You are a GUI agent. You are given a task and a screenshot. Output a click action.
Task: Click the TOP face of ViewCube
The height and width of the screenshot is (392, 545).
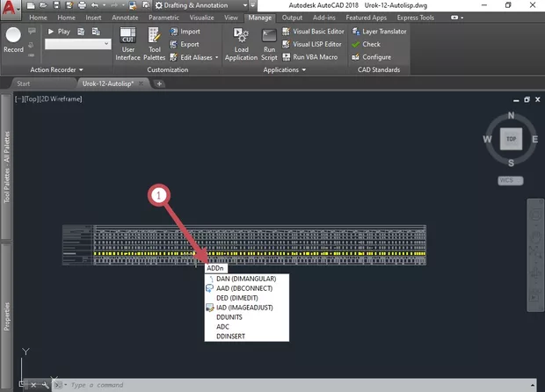click(512, 138)
